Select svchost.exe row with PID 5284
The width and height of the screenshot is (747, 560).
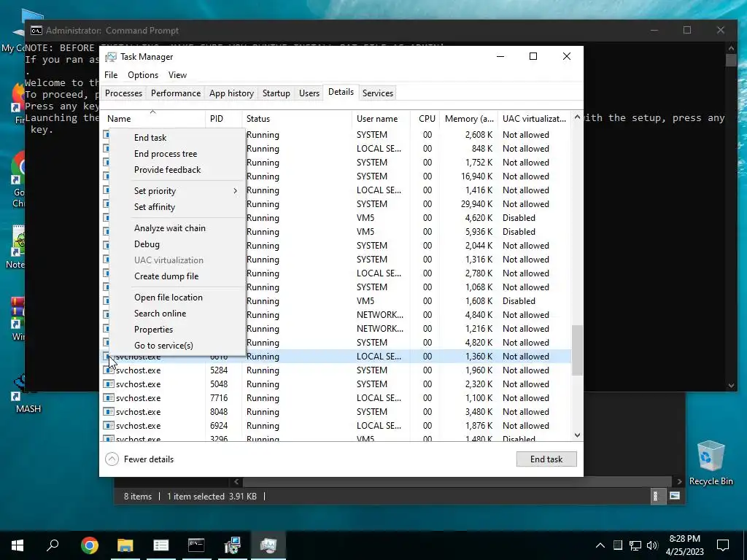[x=336, y=370]
